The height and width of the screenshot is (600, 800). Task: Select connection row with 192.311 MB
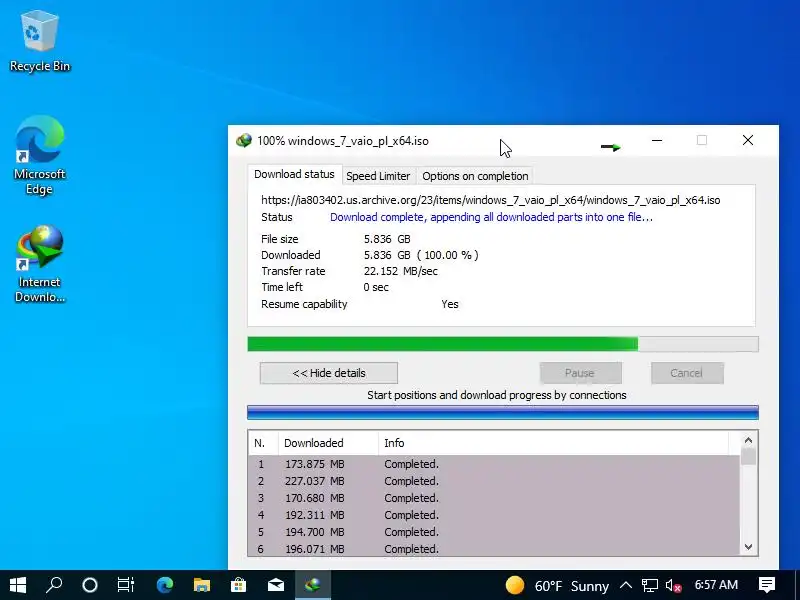coord(494,515)
